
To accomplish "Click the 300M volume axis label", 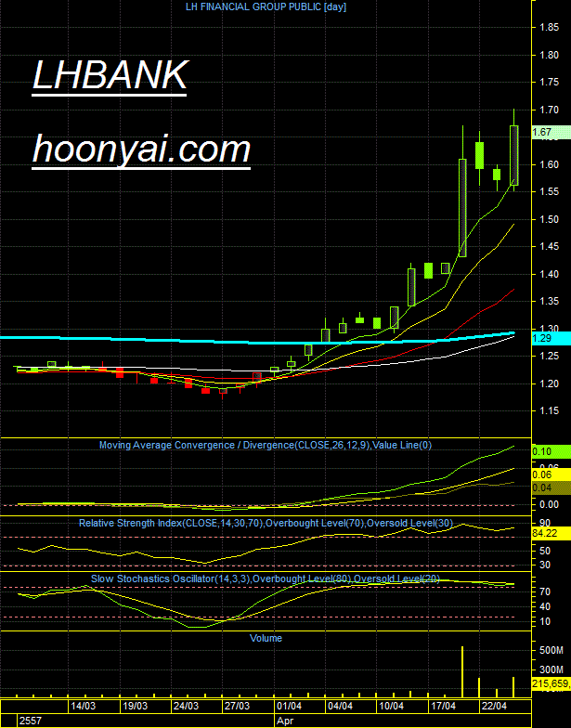I will (x=552, y=670).
